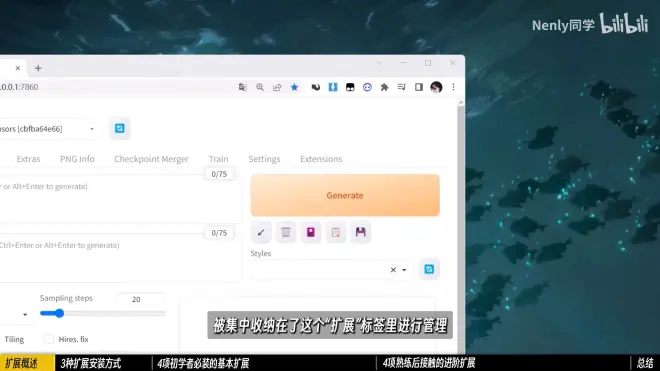Open the Extensions tab
The width and height of the screenshot is (660, 371).
[x=321, y=159]
